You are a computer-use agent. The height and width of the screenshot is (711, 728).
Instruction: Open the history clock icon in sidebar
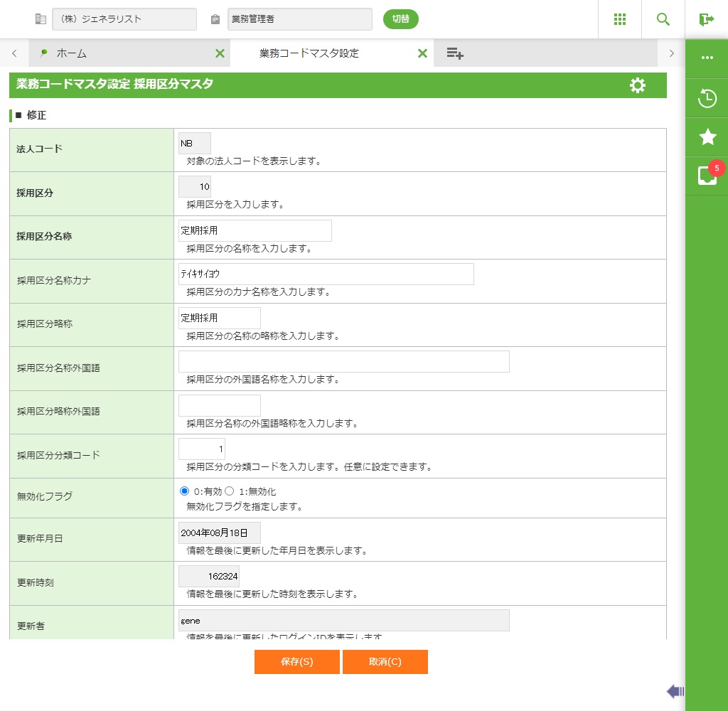coord(707,98)
